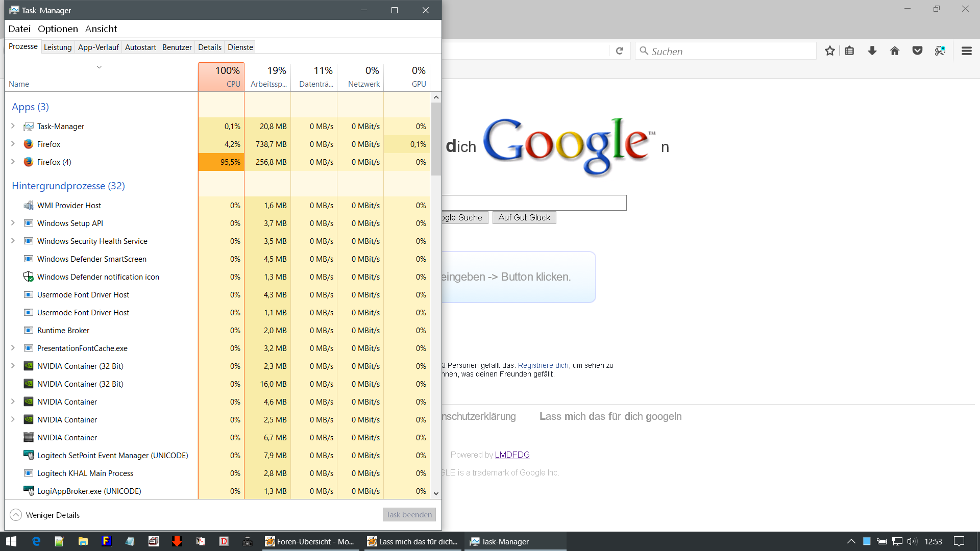The image size is (980, 551).
Task: Open the Firefox hamburger menu
Action: tap(966, 51)
